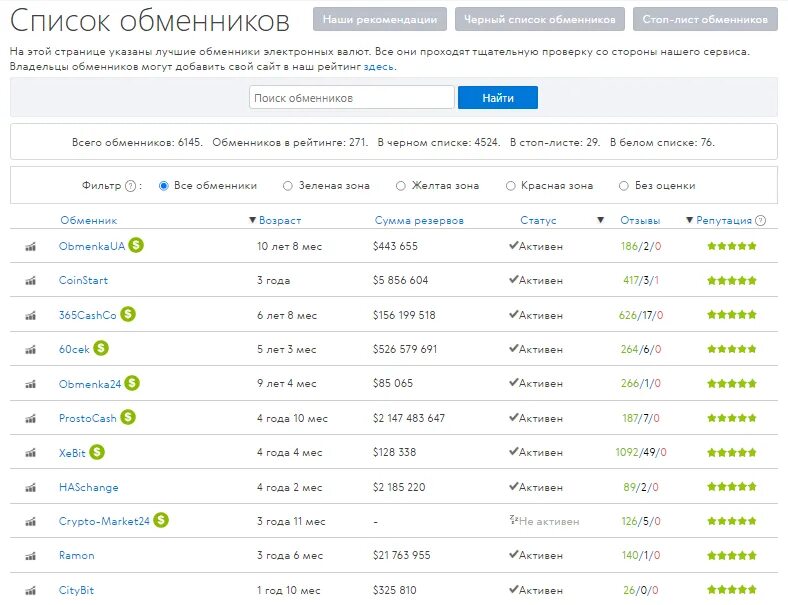Open statistics chart icon for ObmenkaUA

pos(31,247)
